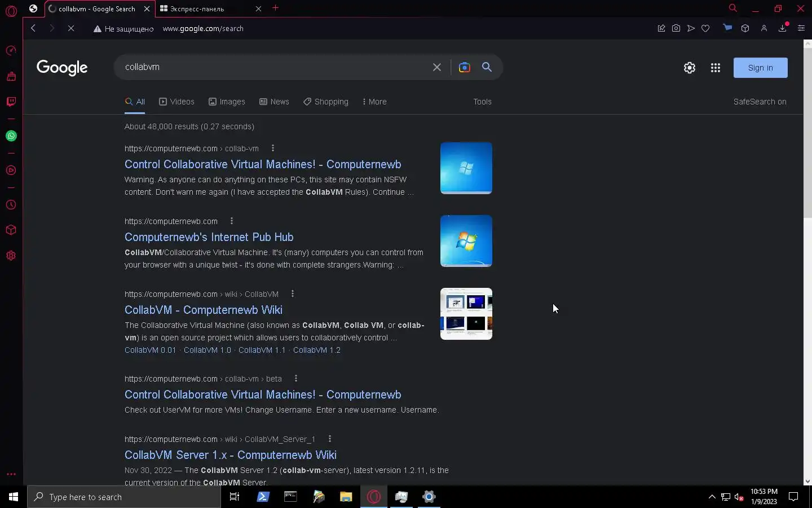Open Tools search options
Viewport: 812px width, 508px height.
[482, 102]
